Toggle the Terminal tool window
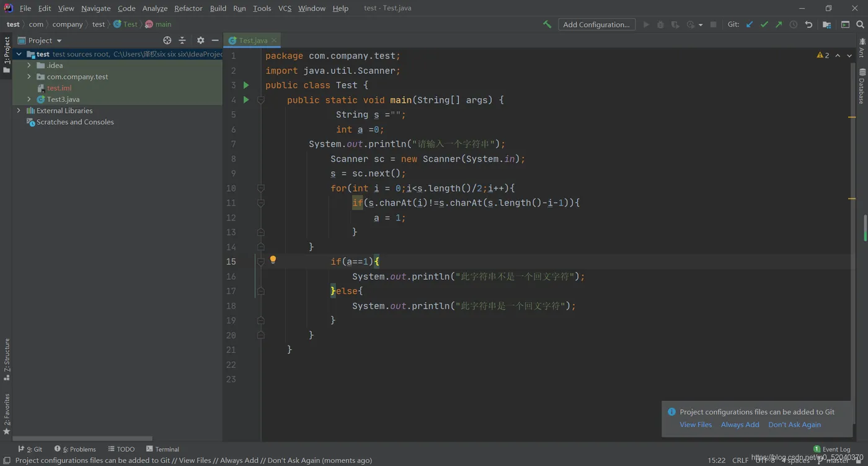868x466 pixels. pos(162,449)
